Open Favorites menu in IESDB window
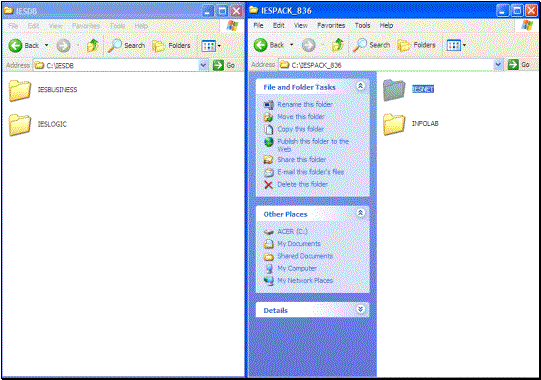Viewport: 541px width, 380px height. click(x=86, y=26)
